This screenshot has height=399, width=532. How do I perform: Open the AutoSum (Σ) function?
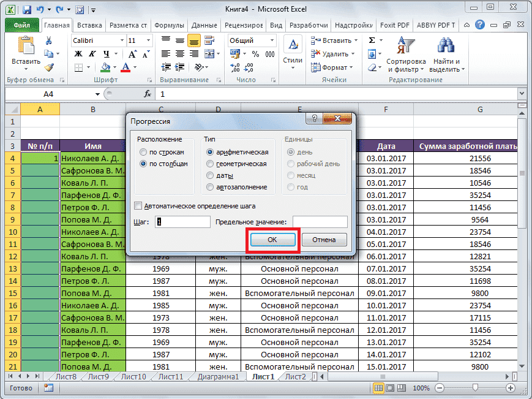[373, 39]
